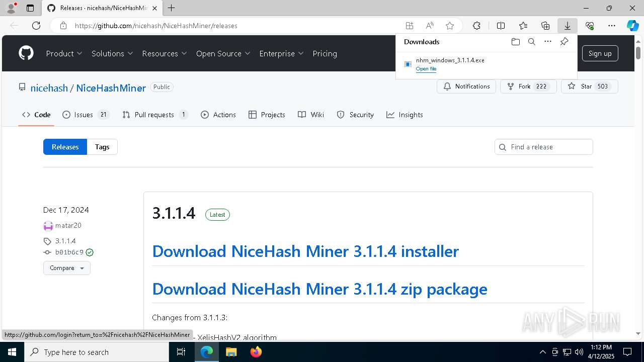Expand the Enterprise menu
Image resolution: width=644 pixels, height=362 pixels.
point(281,53)
